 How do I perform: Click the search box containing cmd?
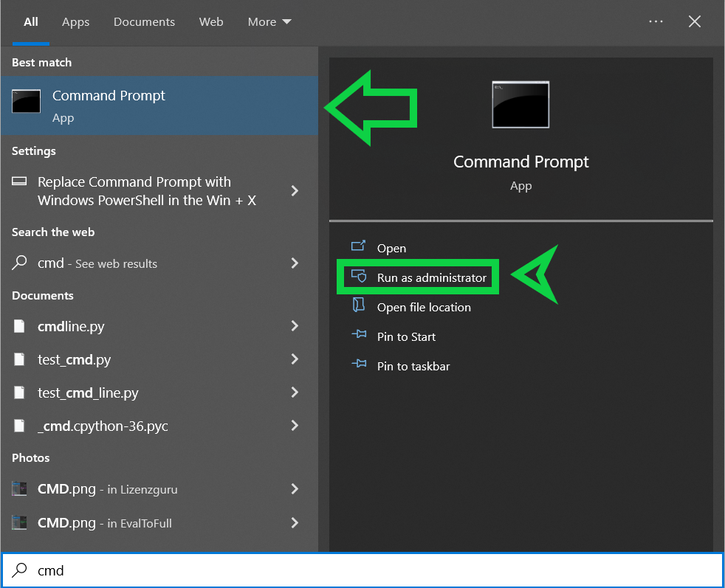(x=362, y=570)
